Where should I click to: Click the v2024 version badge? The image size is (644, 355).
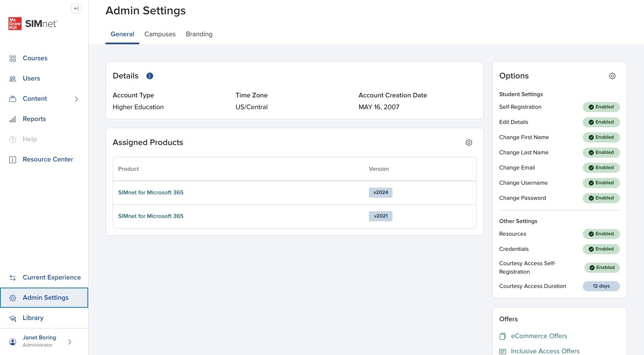click(x=381, y=193)
